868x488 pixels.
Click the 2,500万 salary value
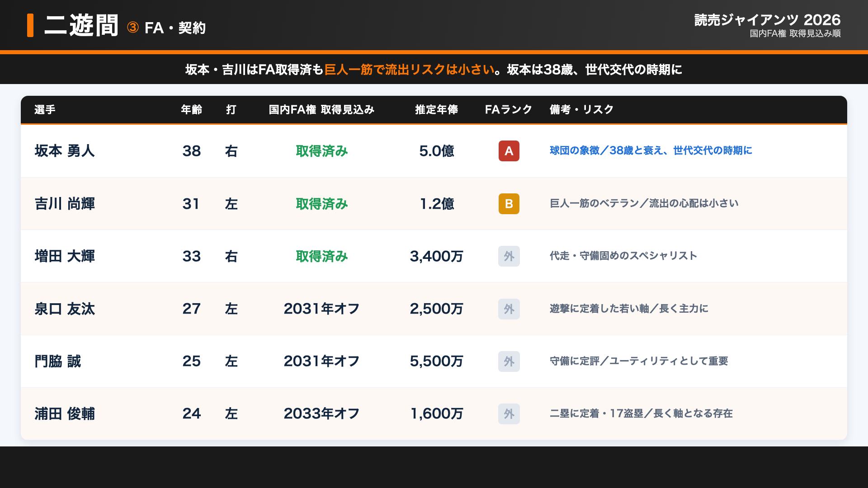click(x=437, y=309)
